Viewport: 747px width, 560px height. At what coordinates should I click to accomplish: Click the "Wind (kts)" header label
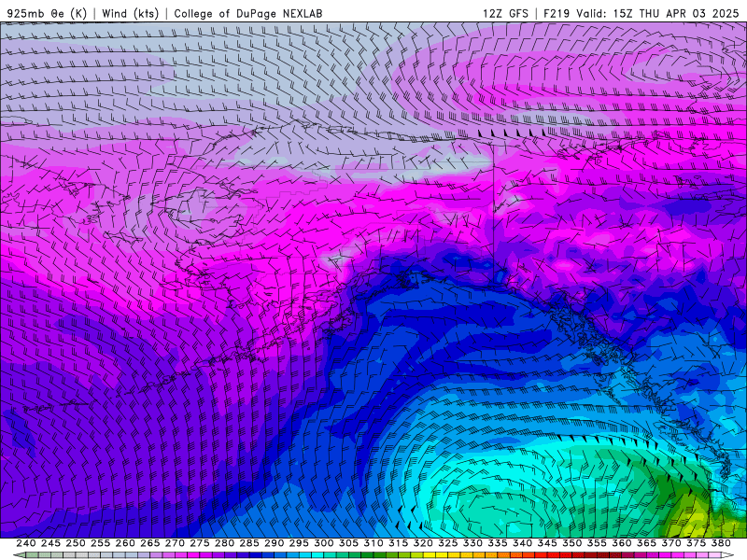(130, 13)
